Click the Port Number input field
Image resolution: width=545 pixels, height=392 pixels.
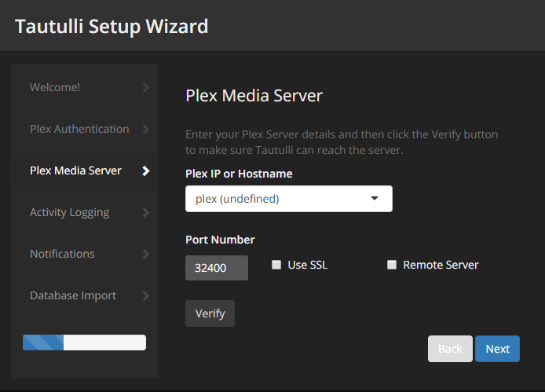click(x=217, y=268)
